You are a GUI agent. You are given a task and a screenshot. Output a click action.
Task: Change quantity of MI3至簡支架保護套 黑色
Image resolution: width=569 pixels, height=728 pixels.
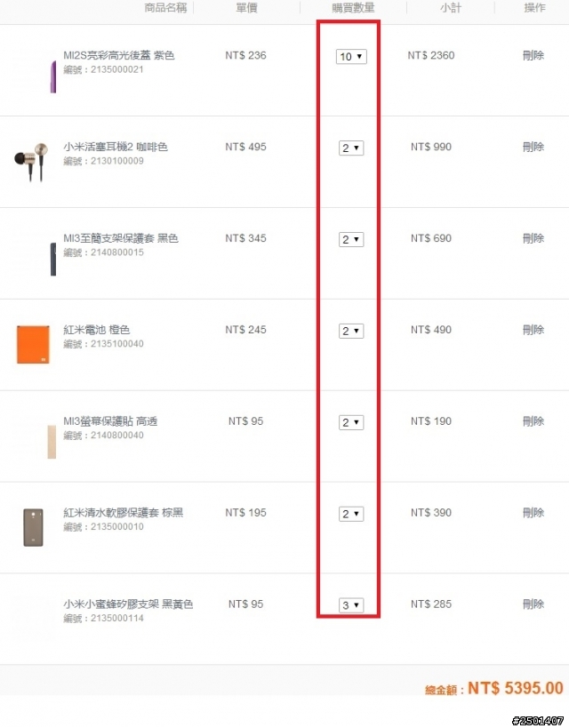(x=351, y=240)
